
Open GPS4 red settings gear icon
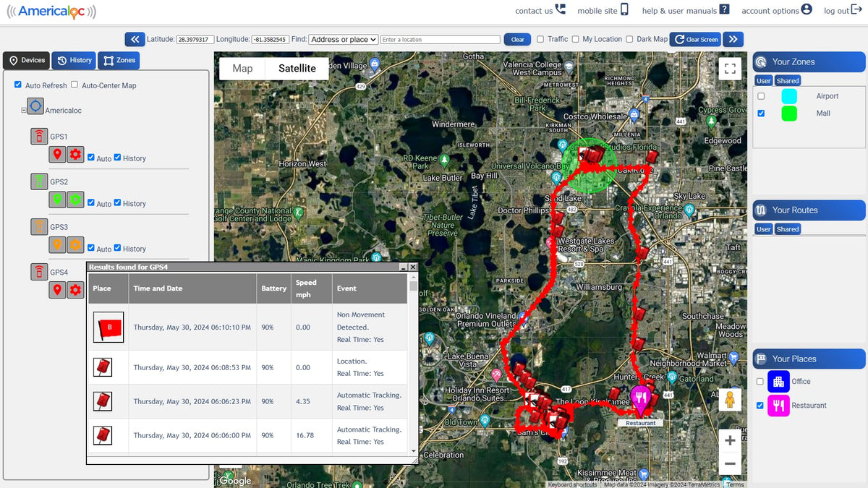click(x=76, y=291)
